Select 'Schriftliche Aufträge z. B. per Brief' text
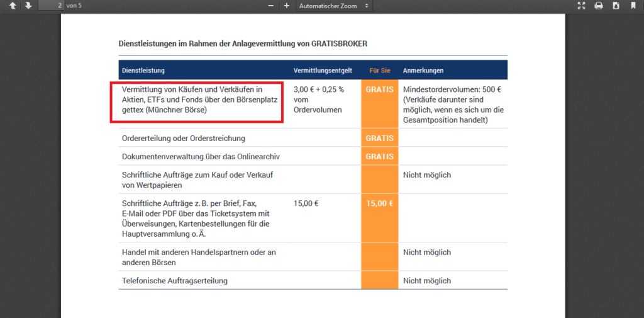 [196, 219]
